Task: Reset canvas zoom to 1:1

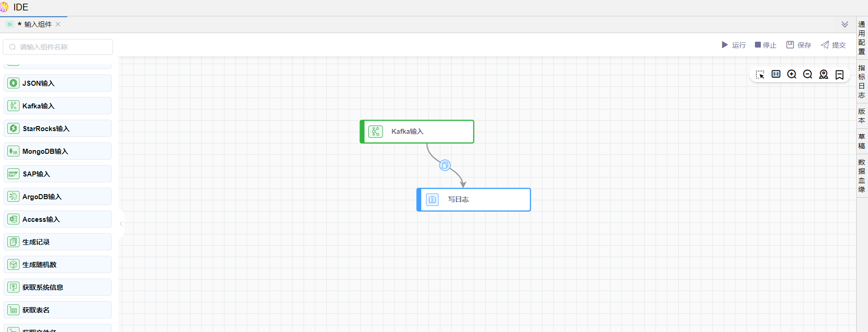Action: click(776, 74)
